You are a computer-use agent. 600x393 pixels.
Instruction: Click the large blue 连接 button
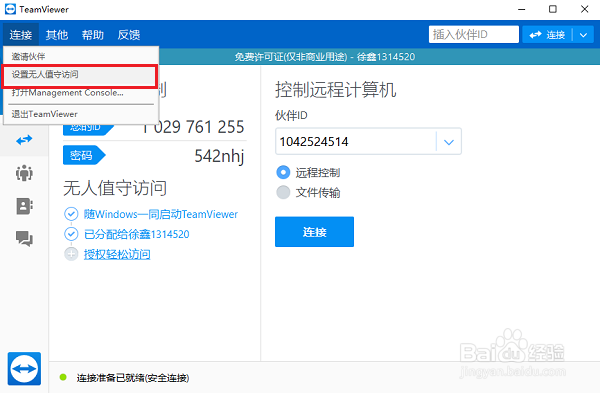(x=314, y=232)
